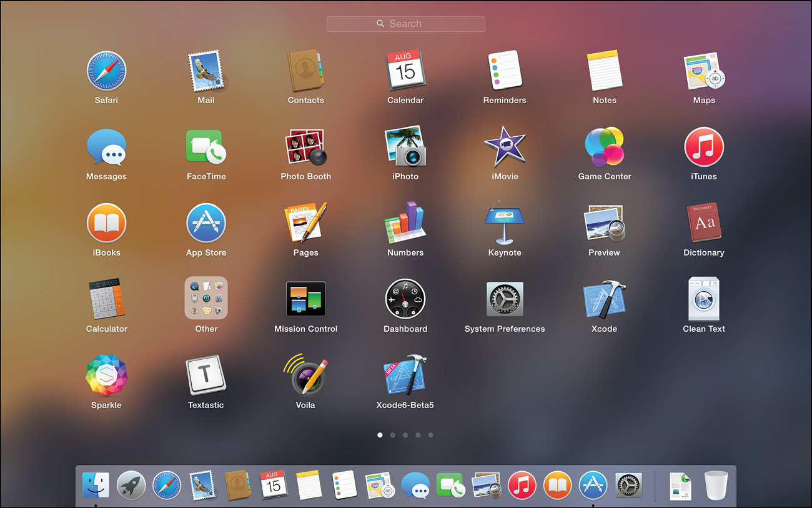Launch Maps from the Launchpad grid
Screen dimensions: 812x508
point(704,71)
